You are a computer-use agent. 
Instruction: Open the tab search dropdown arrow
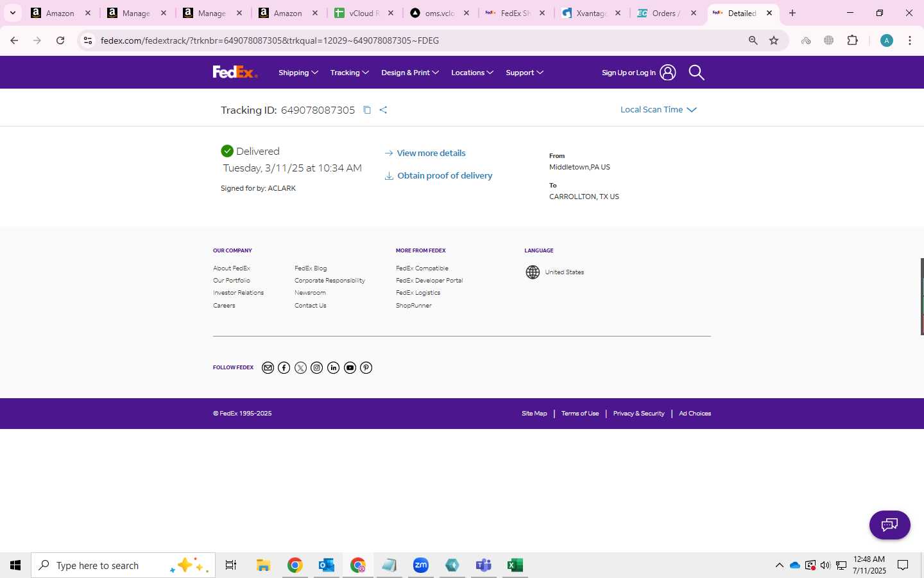click(x=12, y=13)
